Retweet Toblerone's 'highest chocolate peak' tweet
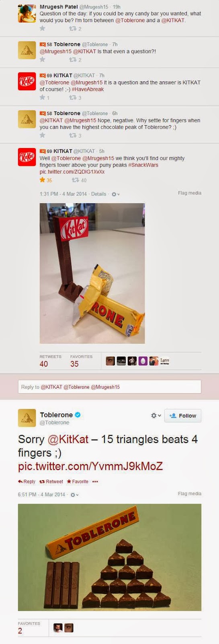The width and height of the screenshot is (219, 644). pos(75,135)
